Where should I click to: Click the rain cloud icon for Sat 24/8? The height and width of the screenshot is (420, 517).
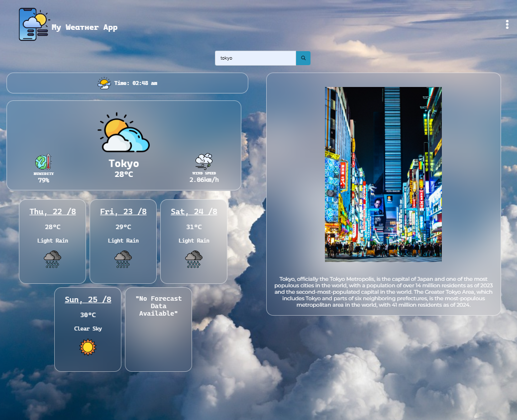[194, 259]
